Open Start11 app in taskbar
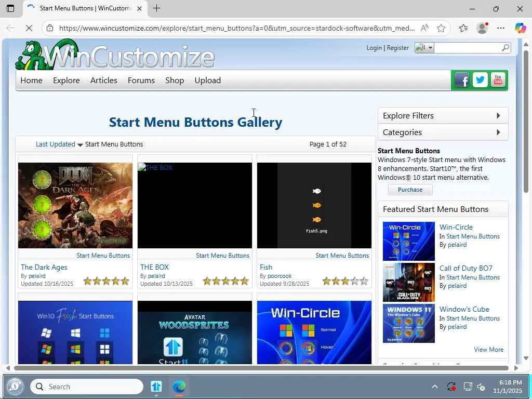 (156, 387)
